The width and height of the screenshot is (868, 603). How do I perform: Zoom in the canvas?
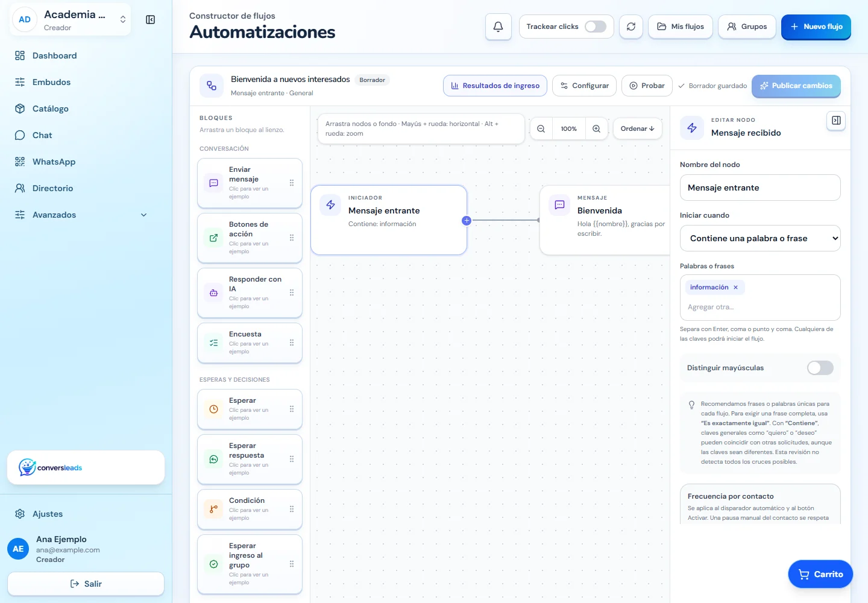(x=596, y=128)
